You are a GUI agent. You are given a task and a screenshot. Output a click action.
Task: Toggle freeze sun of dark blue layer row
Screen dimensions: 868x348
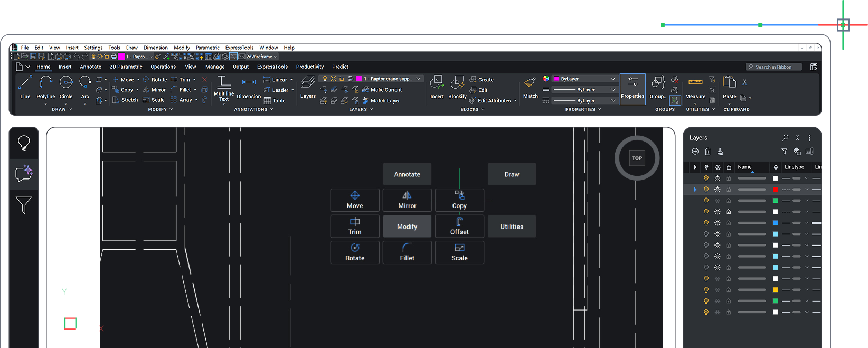[x=718, y=223]
